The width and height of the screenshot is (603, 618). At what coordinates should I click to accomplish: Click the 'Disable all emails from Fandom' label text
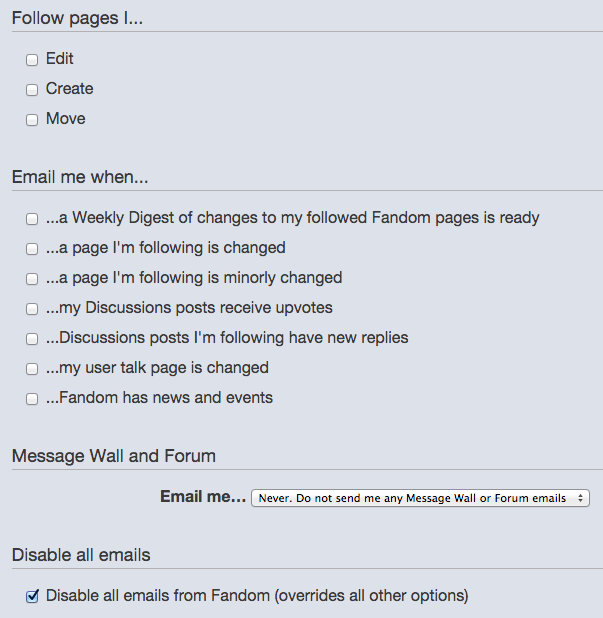(257, 596)
